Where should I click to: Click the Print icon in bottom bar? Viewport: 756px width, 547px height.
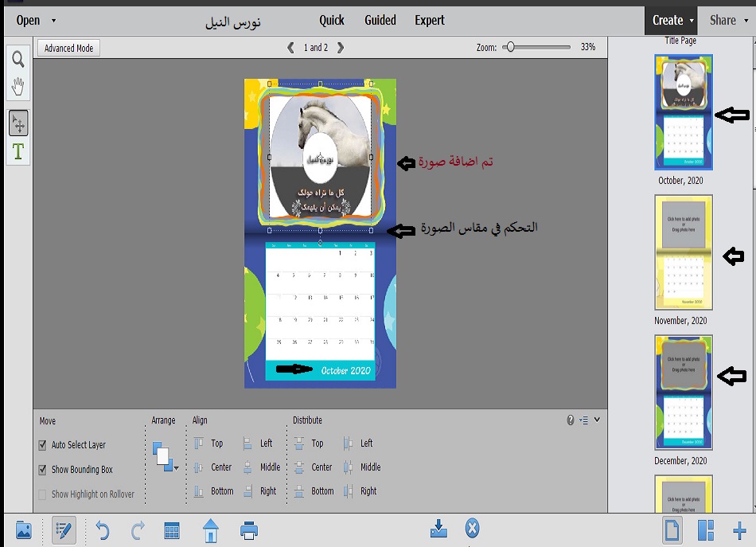click(249, 530)
